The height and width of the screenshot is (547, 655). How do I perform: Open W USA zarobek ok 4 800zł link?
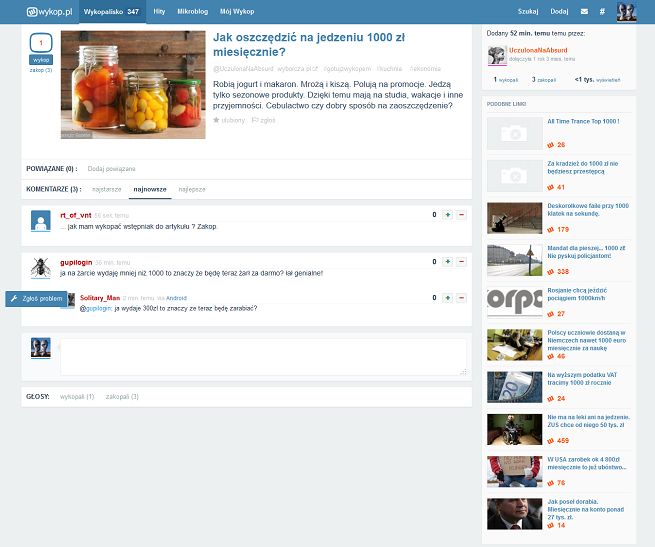(587, 463)
